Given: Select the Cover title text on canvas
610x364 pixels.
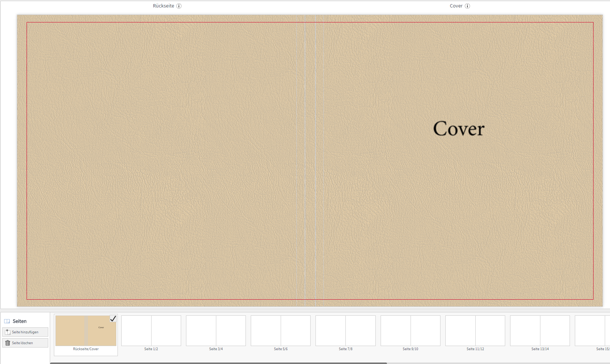Looking at the screenshot, I should (459, 129).
